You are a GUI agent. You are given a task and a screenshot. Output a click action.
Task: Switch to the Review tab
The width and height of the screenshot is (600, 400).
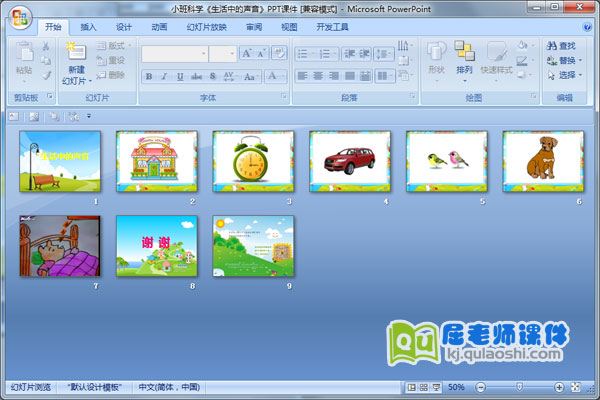pos(254,27)
